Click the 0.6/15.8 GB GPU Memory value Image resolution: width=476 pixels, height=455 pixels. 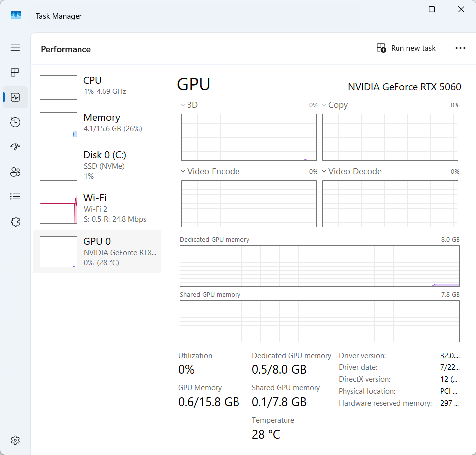(209, 402)
